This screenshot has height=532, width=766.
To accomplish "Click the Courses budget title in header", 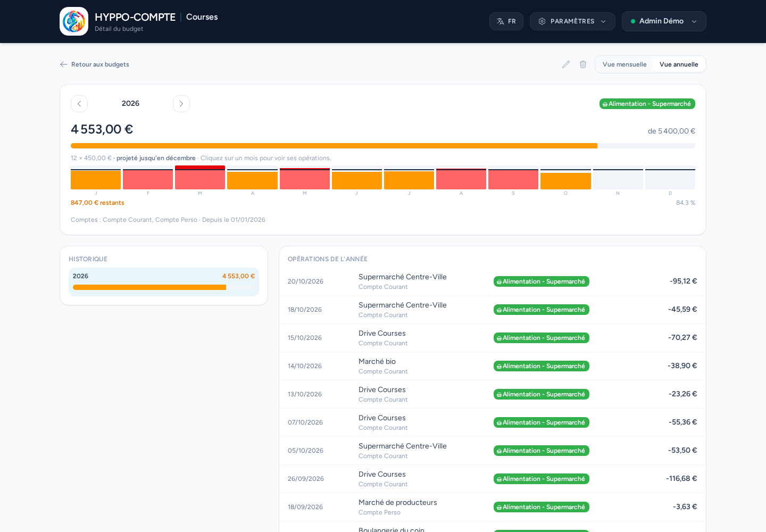I will point(202,17).
